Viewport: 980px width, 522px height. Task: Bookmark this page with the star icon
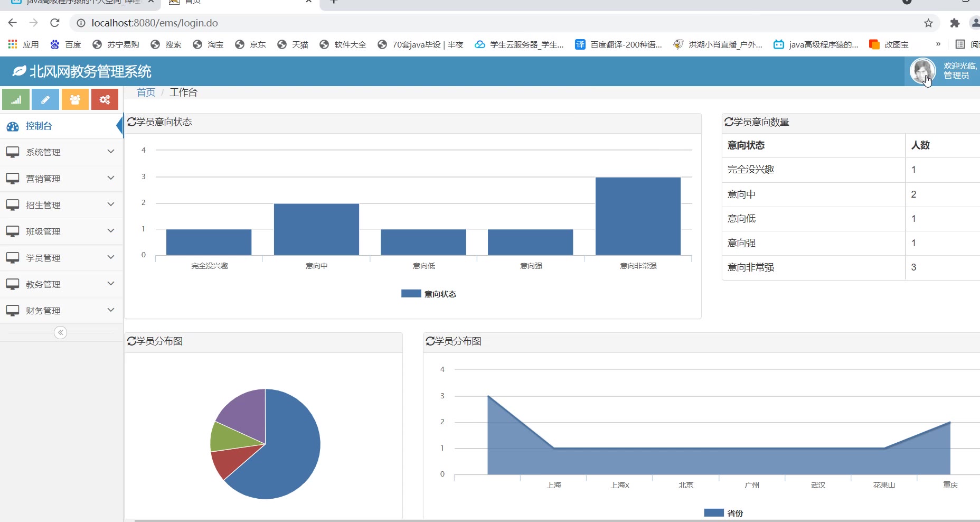click(x=928, y=23)
